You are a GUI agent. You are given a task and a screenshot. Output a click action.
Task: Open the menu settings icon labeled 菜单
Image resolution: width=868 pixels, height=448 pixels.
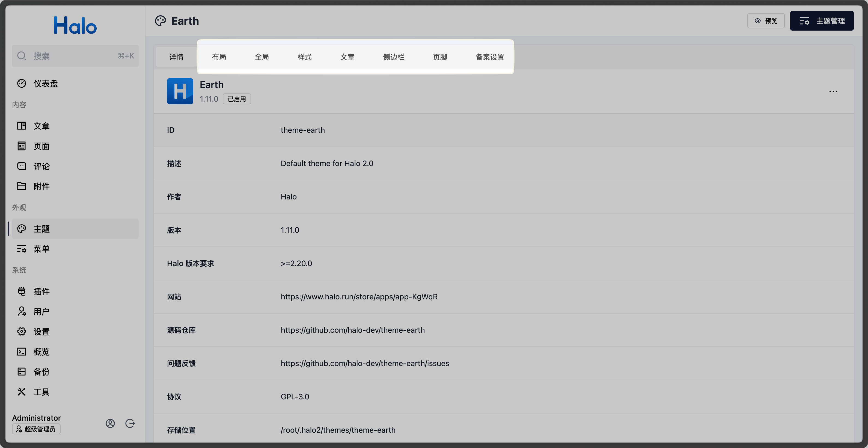22,249
